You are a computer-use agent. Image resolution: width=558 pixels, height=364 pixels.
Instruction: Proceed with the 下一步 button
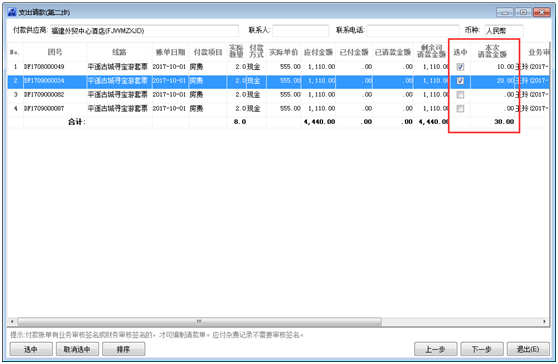click(x=482, y=349)
